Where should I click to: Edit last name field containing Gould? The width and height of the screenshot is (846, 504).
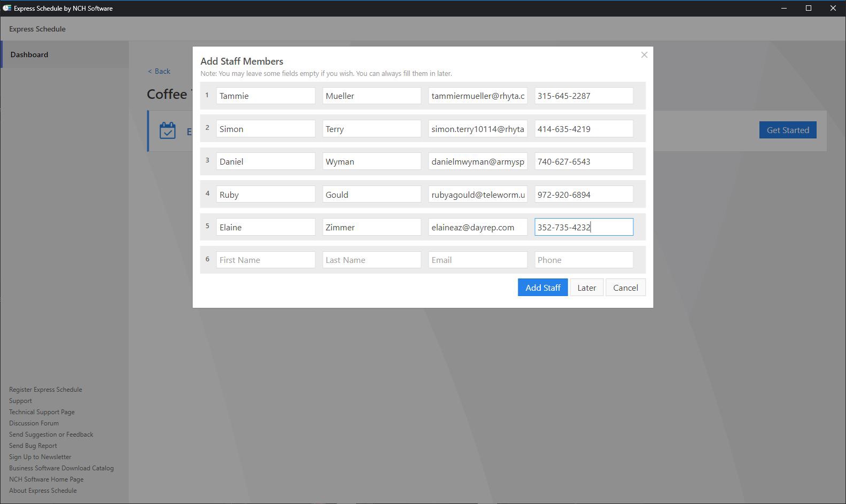[371, 195]
